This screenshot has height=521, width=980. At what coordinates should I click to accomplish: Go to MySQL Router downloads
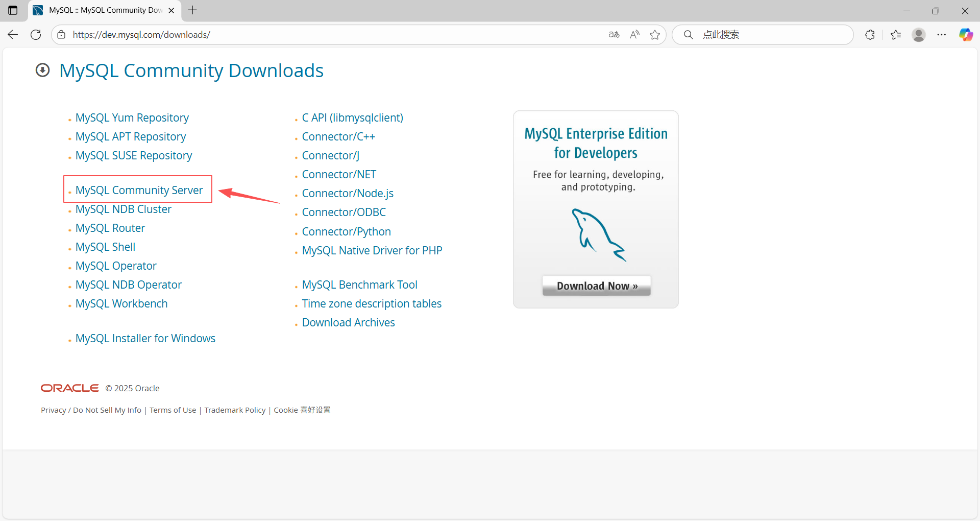click(x=110, y=228)
